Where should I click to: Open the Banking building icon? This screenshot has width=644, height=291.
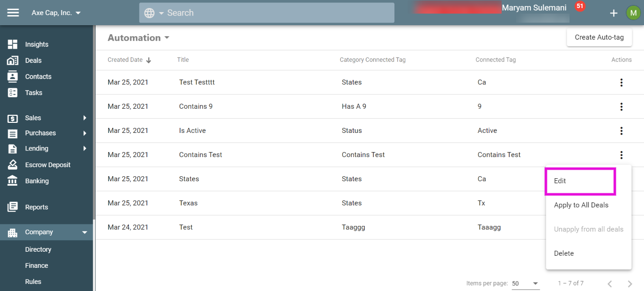click(13, 181)
